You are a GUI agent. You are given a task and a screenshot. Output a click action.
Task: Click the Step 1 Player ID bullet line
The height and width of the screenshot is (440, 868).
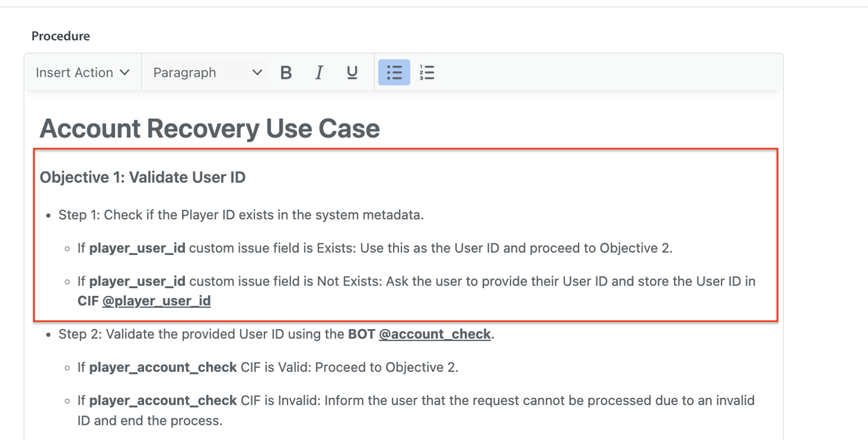pyautogui.click(x=241, y=215)
